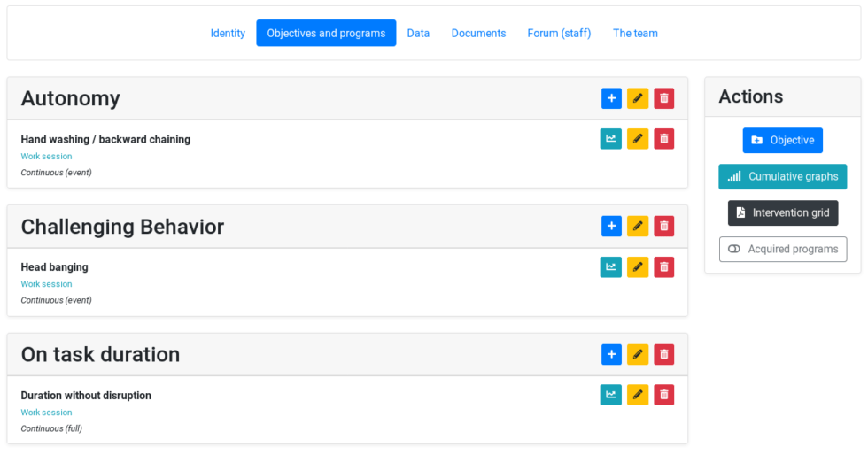The width and height of the screenshot is (868, 455).
Task: Delete the Autonomy objective
Action: click(664, 98)
